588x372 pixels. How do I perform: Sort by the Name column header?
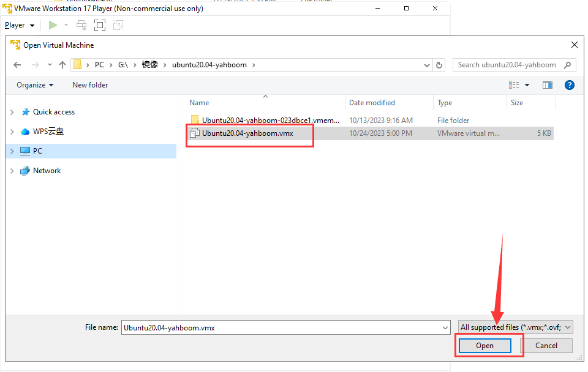199,103
